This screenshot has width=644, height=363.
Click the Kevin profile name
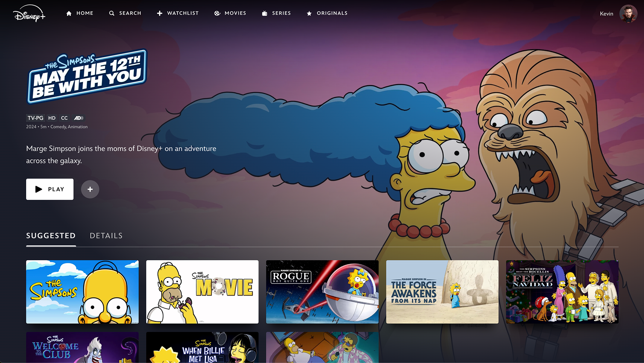(606, 14)
